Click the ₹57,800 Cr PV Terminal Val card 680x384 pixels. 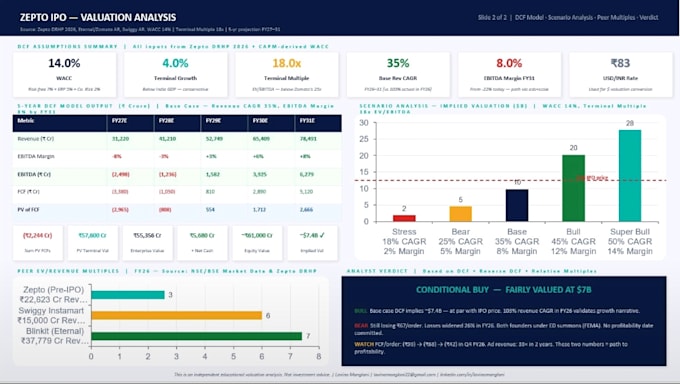[x=92, y=243]
